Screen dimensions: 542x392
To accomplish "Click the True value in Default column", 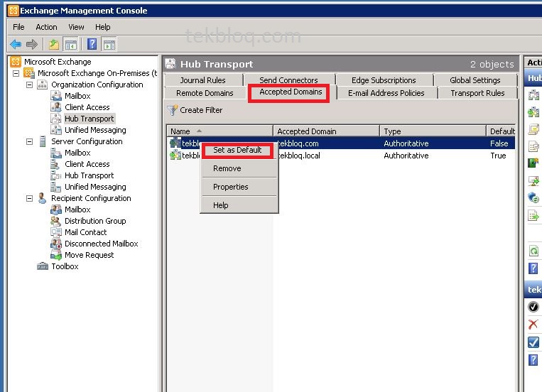I will click(x=498, y=156).
